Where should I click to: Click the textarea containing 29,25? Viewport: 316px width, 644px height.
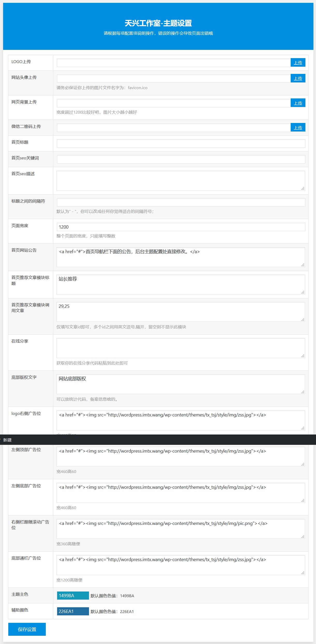click(181, 312)
